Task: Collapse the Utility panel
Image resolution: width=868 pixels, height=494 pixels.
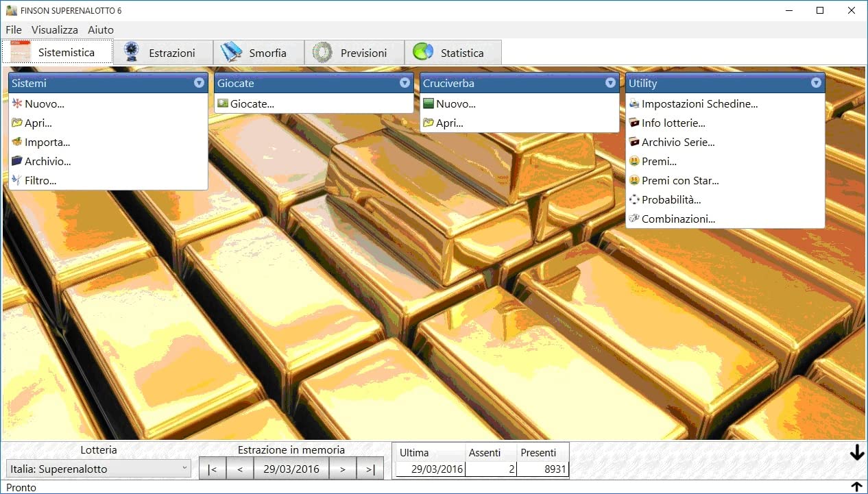Action: tap(816, 83)
